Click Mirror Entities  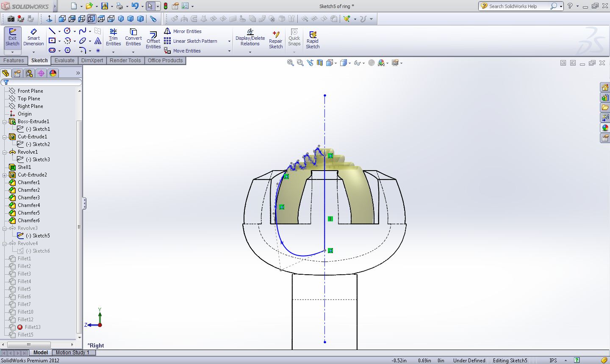pyautogui.click(x=183, y=31)
